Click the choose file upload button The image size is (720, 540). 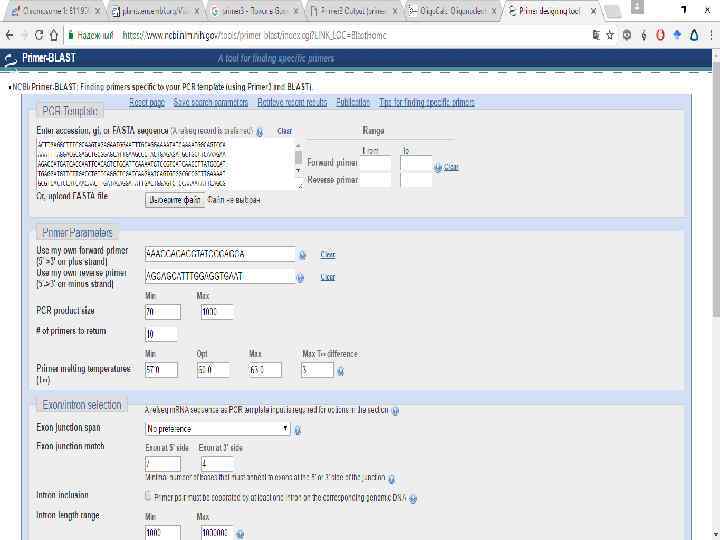click(x=175, y=200)
